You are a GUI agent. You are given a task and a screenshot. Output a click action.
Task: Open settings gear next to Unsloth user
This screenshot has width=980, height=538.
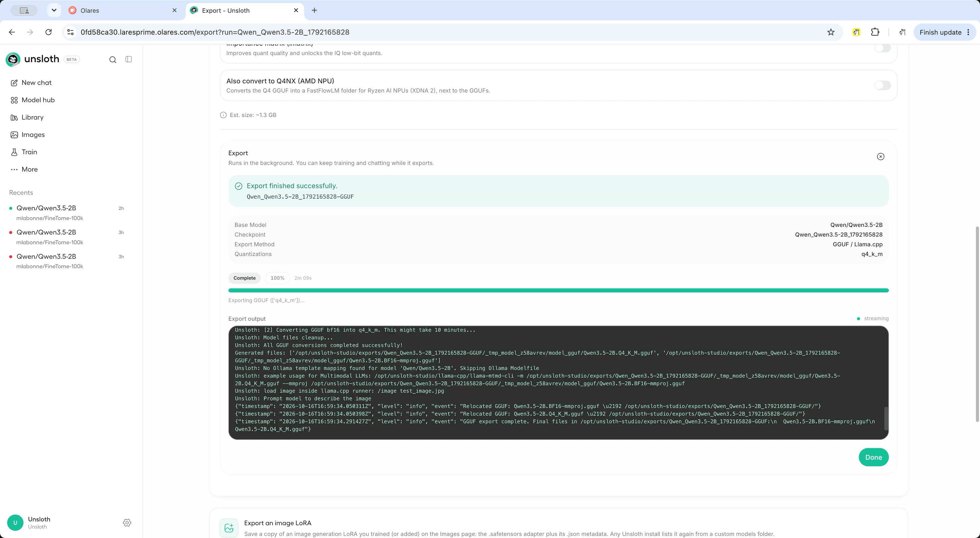click(127, 522)
